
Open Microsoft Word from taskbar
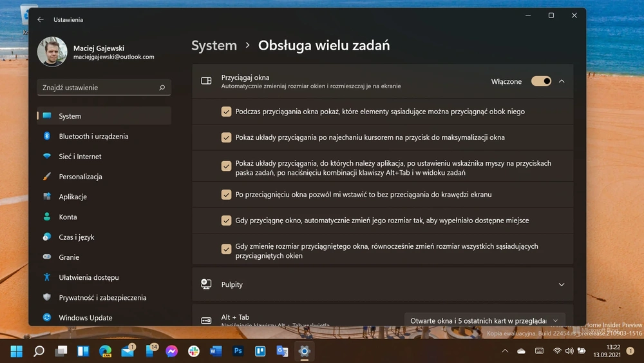(x=216, y=351)
